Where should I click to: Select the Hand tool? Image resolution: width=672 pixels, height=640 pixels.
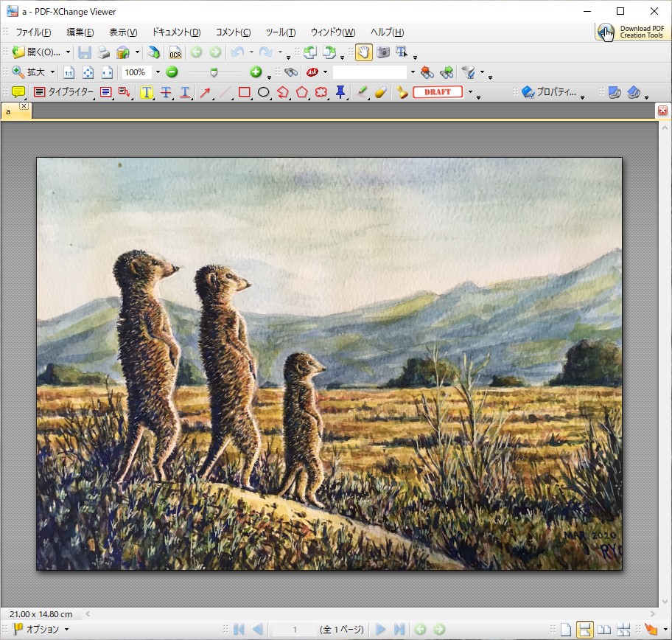click(x=363, y=52)
